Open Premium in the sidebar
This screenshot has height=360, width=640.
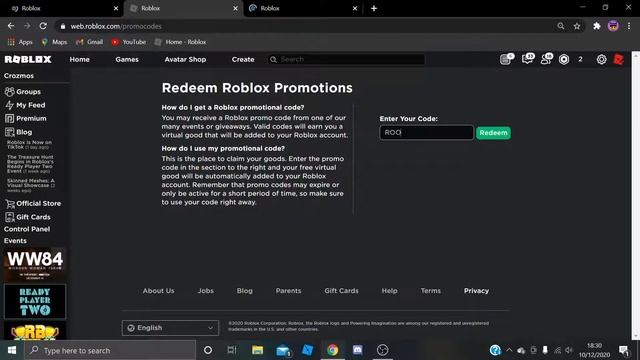[x=25, y=118]
